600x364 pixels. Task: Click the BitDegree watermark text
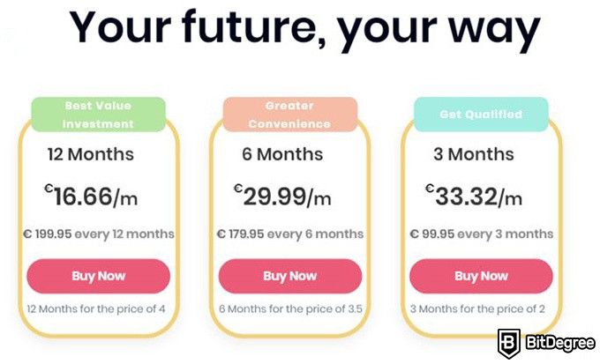[560, 342]
